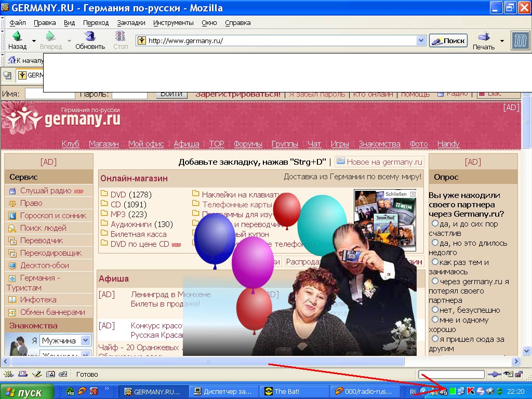Image resolution: width=532 pixels, height=399 pixels.
Task: Print the page with Печать icon
Action: [484, 36]
